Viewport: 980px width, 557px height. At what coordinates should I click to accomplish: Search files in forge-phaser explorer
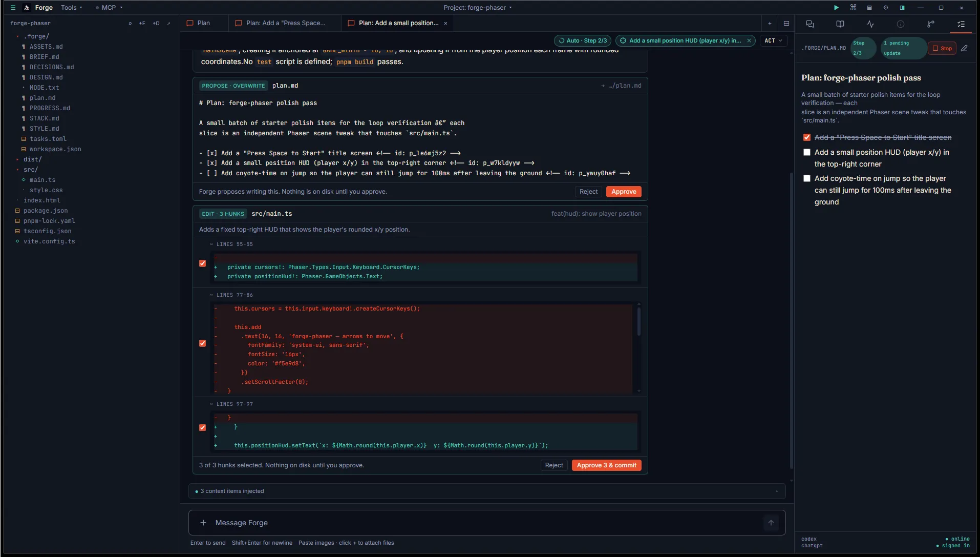click(130, 24)
